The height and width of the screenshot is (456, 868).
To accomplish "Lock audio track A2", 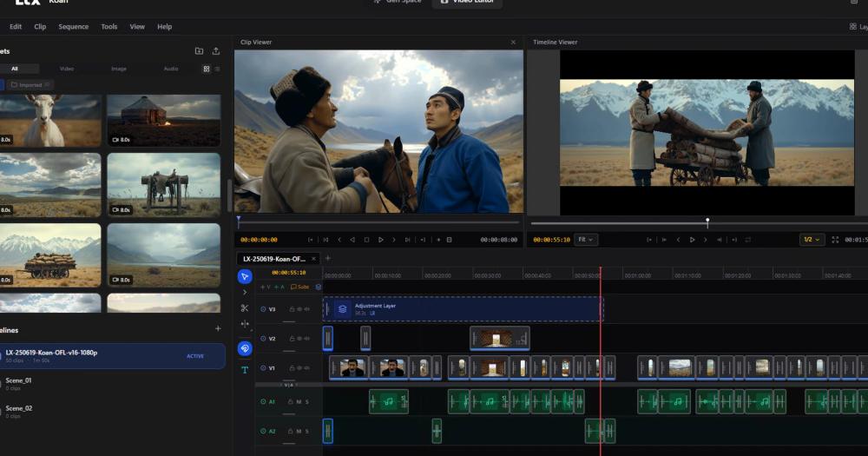I will [290, 431].
